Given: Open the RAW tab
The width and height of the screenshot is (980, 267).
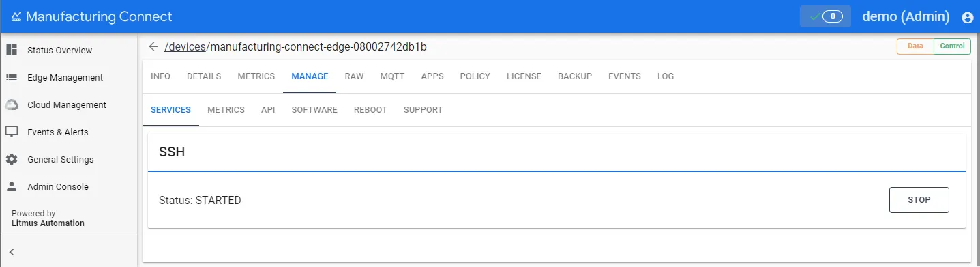Looking at the screenshot, I should click(x=354, y=76).
